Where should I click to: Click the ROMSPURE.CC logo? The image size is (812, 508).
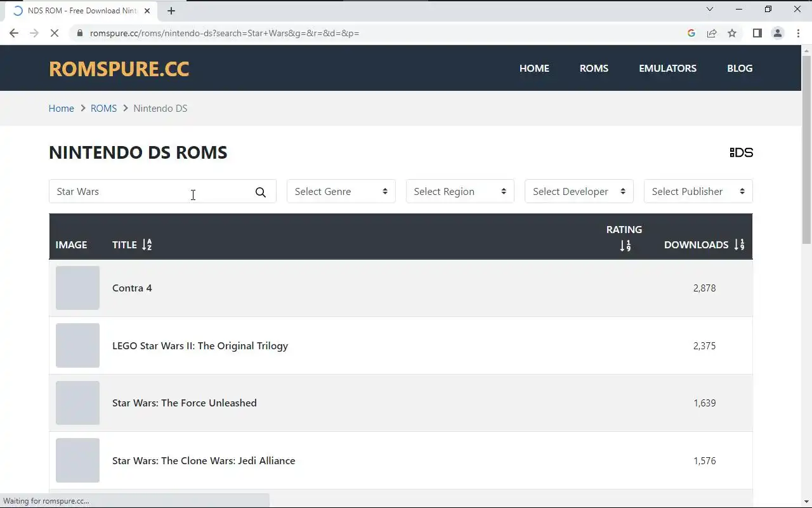(119, 69)
